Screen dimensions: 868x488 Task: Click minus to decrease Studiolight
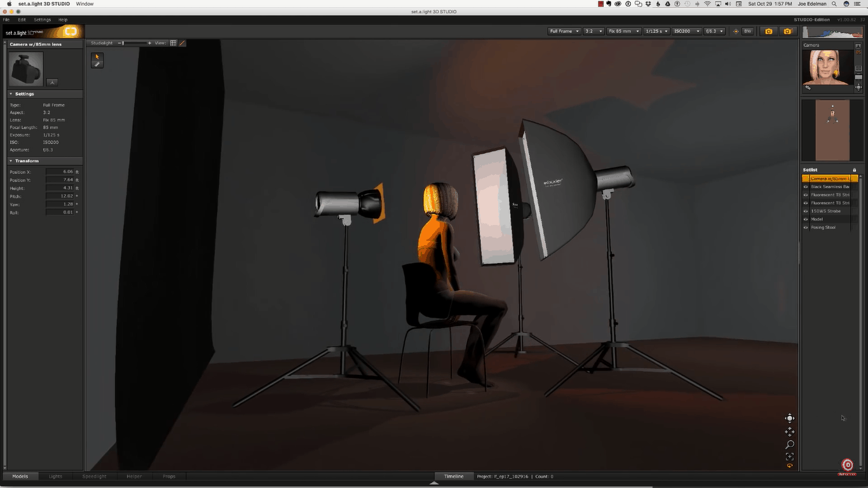(x=119, y=43)
